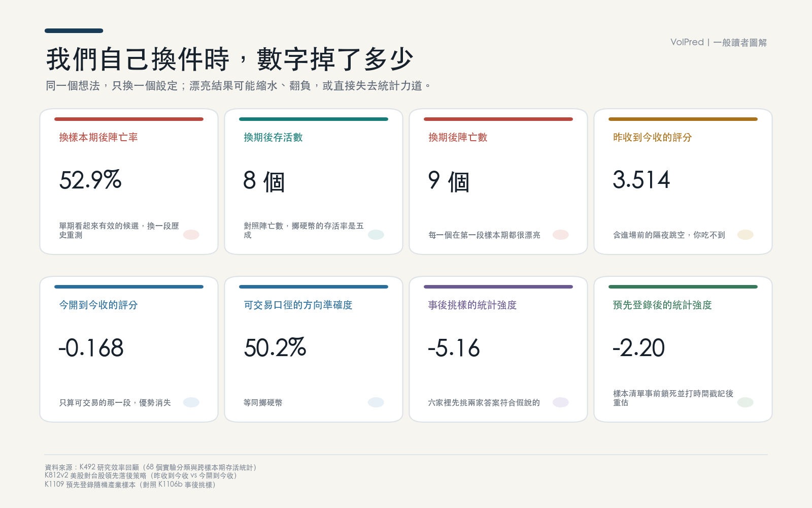The image size is (812, 508).
Task: Click the pink pill in 換期後陣亡數 card
Action: coord(561,235)
